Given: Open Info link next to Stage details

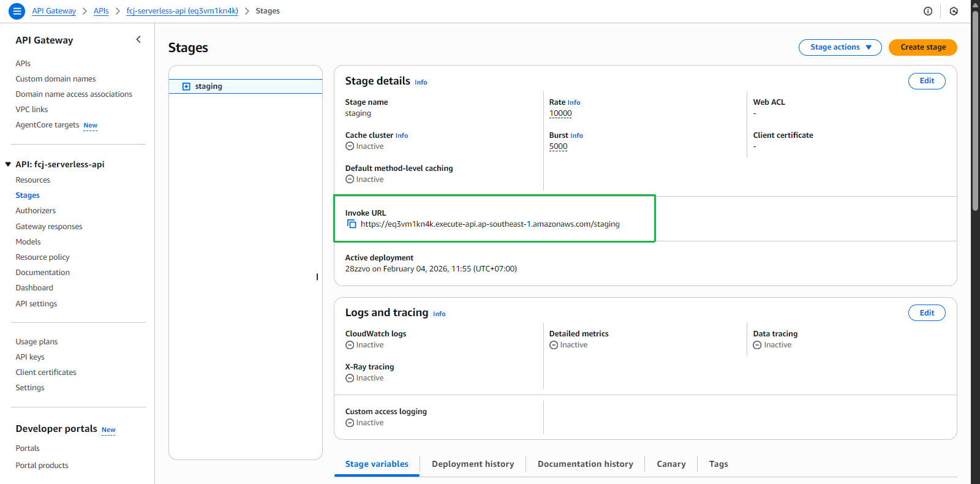Looking at the screenshot, I should point(421,82).
